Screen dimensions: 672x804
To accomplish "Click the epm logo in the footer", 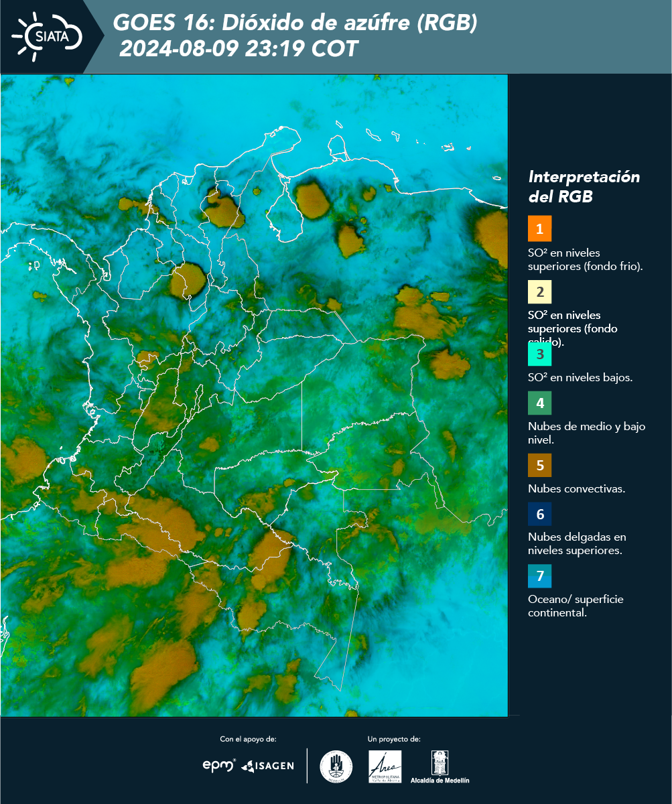I will click(219, 765).
